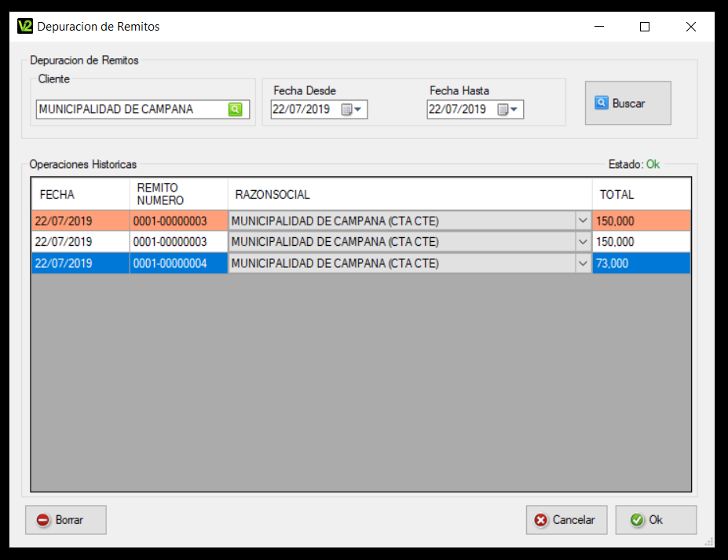The width and height of the screenshot is (728, 560).
Task: Maximize the Depuracion de Remitos window
Action: (645, 27)
